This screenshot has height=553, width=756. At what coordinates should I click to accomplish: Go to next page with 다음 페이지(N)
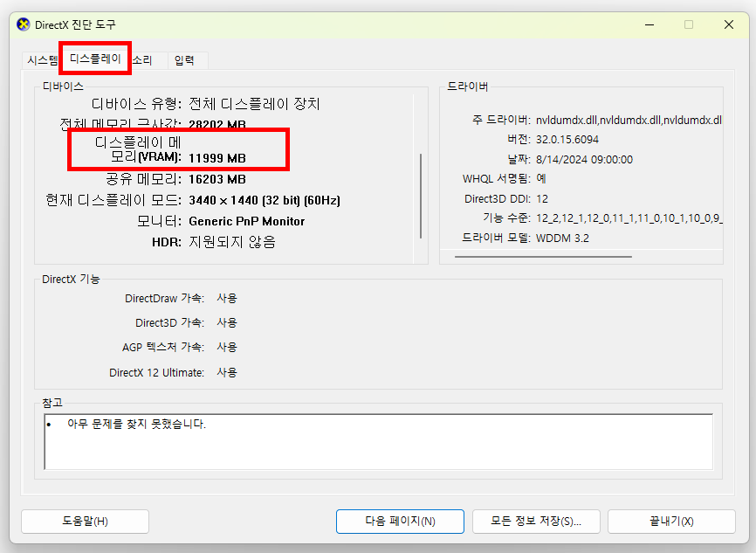point(400,522)
